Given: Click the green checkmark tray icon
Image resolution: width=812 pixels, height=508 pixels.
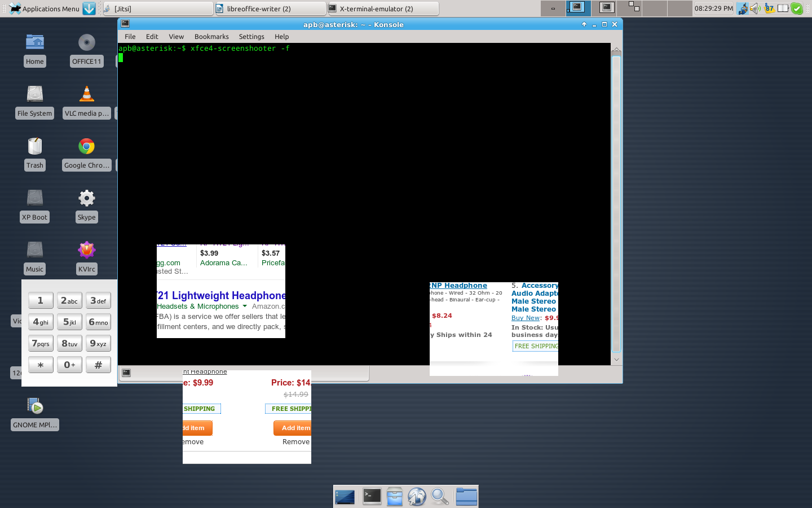Looking at the screenshot, I should [x=796, y=8].
